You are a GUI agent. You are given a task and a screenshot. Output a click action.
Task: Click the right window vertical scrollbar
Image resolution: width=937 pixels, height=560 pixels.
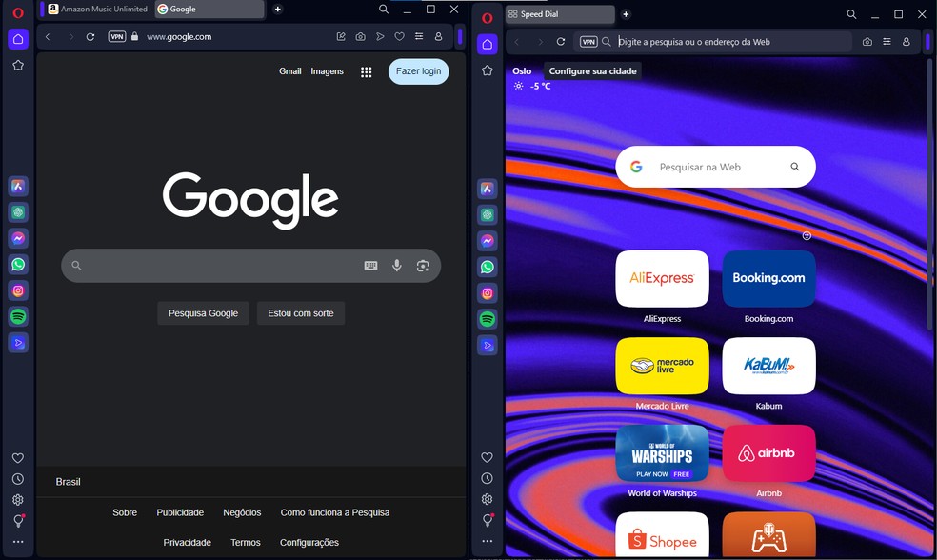click(x=929, y=194)
